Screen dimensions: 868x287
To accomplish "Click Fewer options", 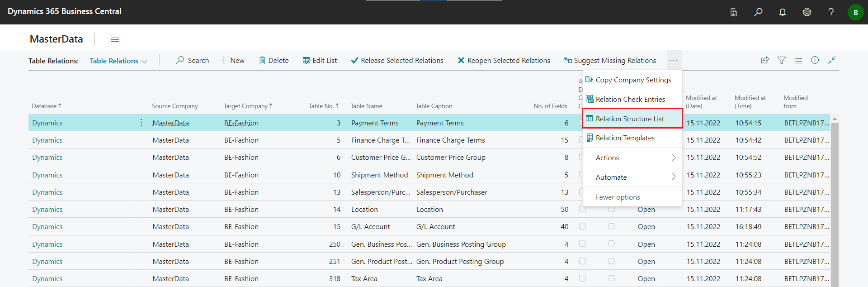I will pos(632,197).
